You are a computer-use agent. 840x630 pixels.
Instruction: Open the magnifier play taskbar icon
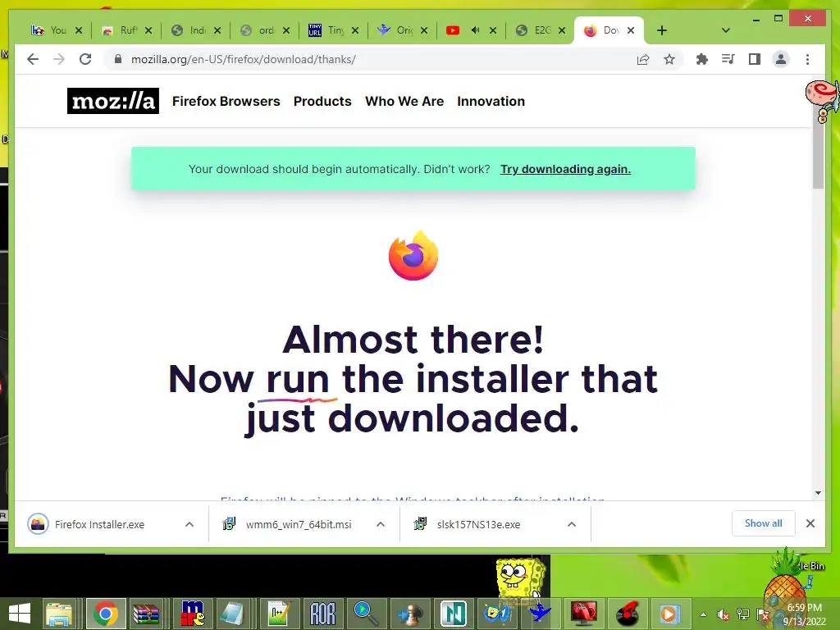tap(367, 614)
